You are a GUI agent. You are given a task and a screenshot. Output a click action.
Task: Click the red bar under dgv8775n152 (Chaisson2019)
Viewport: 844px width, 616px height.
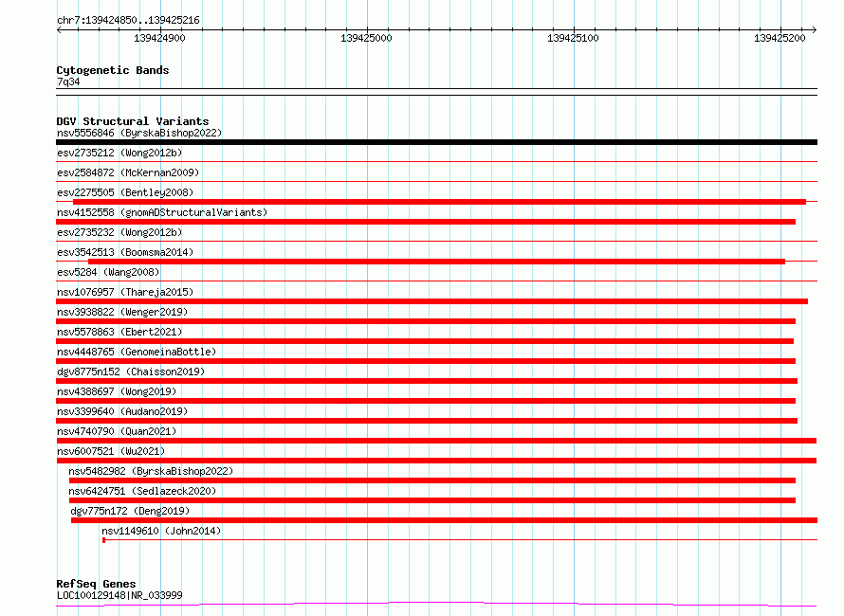tap(427, 381)
